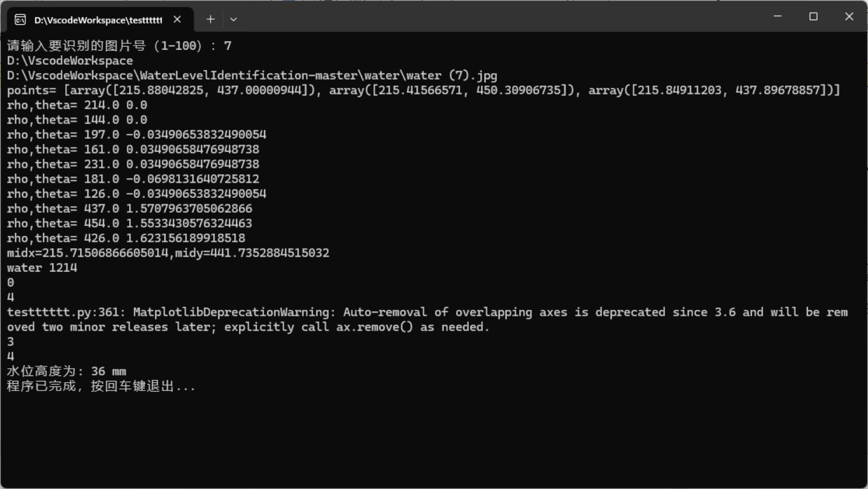The image size is (868, 489).
Task: Click the midx=215.715 midy=441.735 line
Action: pos(168,253)
